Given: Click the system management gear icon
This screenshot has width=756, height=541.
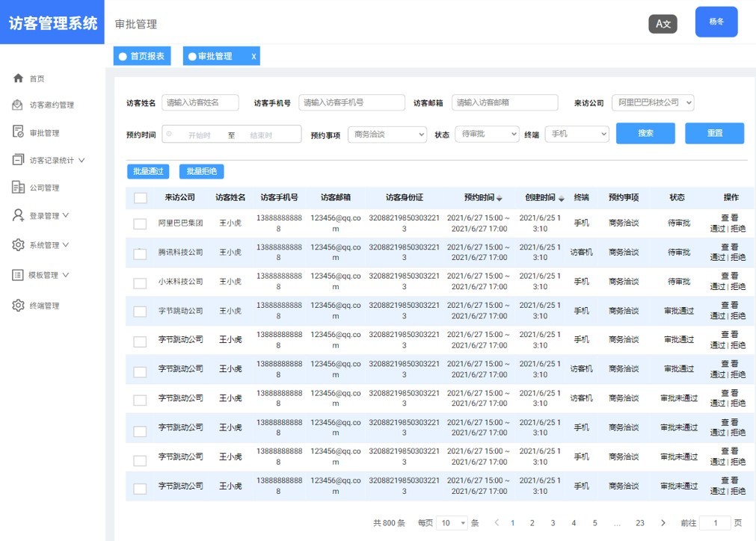Looking at the screenshot, I should 19,245.
